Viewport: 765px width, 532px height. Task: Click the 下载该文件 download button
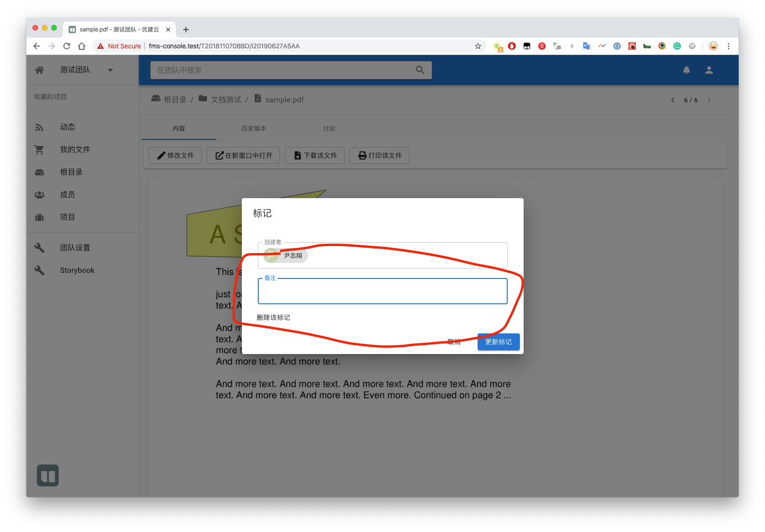(315, 155)
